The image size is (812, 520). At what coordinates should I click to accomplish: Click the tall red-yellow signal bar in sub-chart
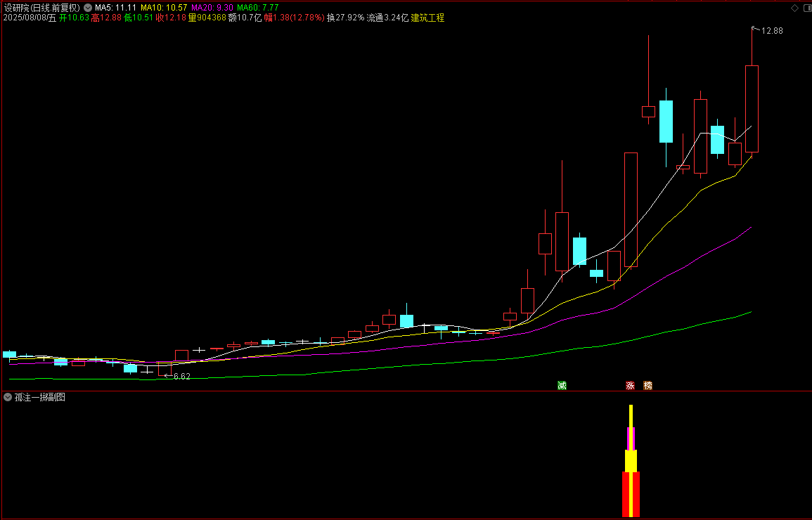[631, 460]
